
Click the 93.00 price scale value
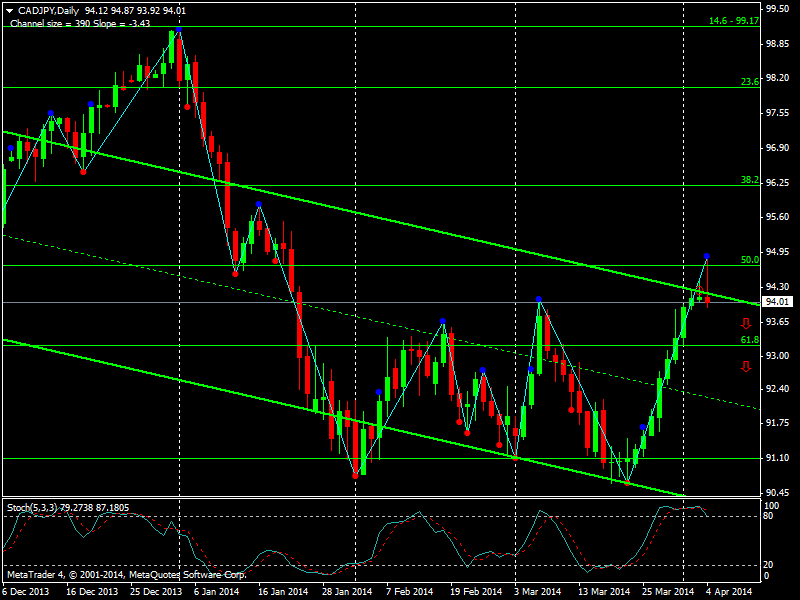click(x=778, y=356)
